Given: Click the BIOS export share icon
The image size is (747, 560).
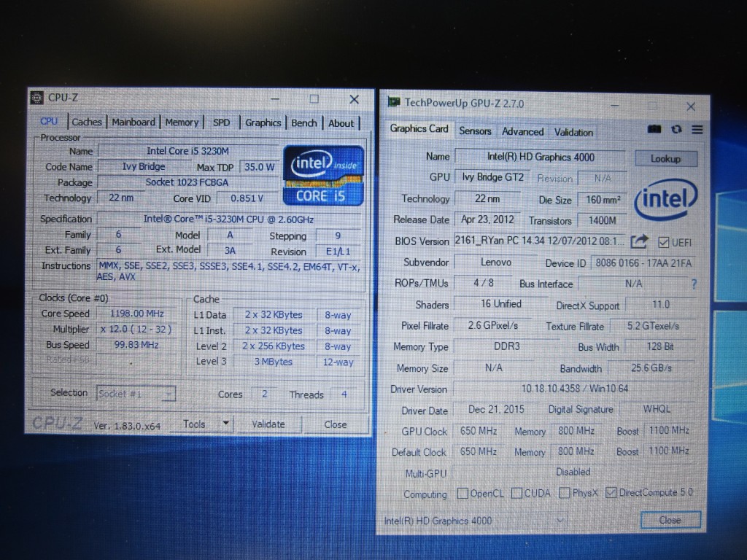Looking at the screenshot, I should point(639,241).
